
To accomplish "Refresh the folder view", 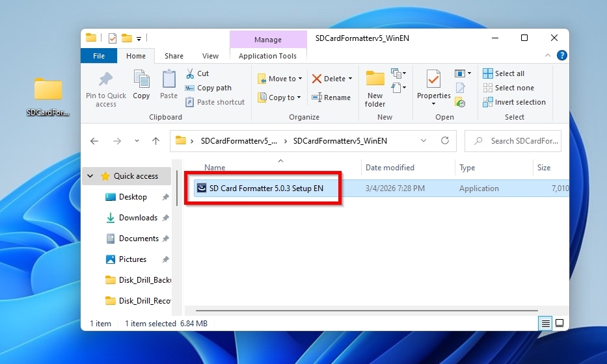I will coord(445,140).
